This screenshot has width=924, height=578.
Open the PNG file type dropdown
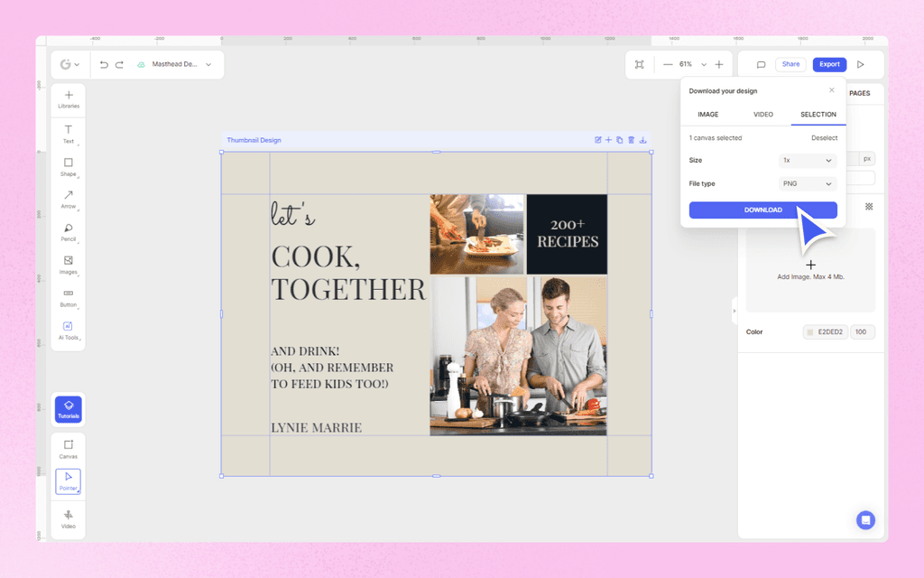(807, 183)
